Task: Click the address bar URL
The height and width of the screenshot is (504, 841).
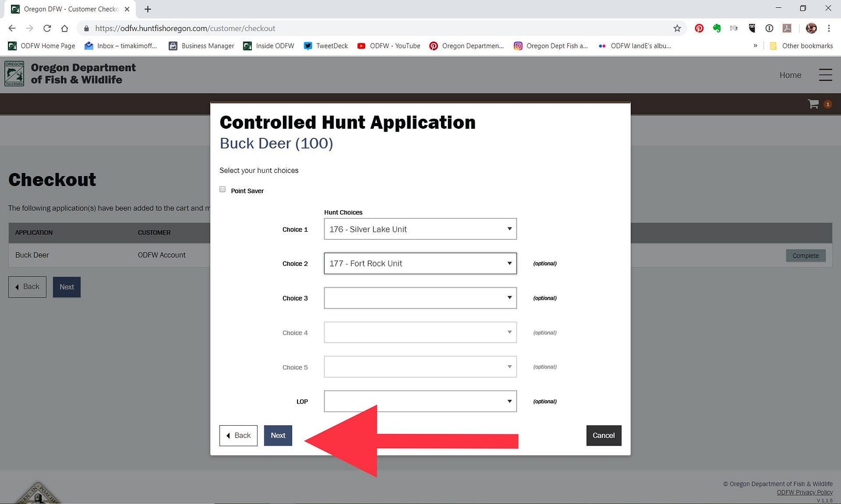Action: 185,28
